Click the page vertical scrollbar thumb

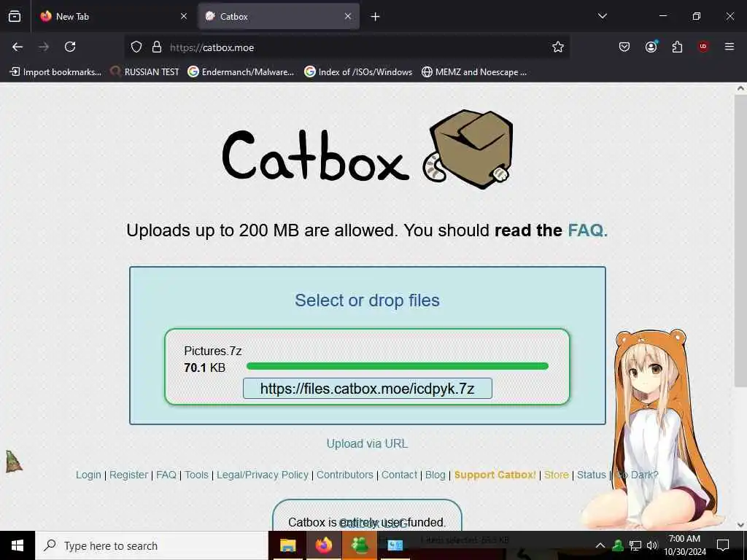click(740, 241)
